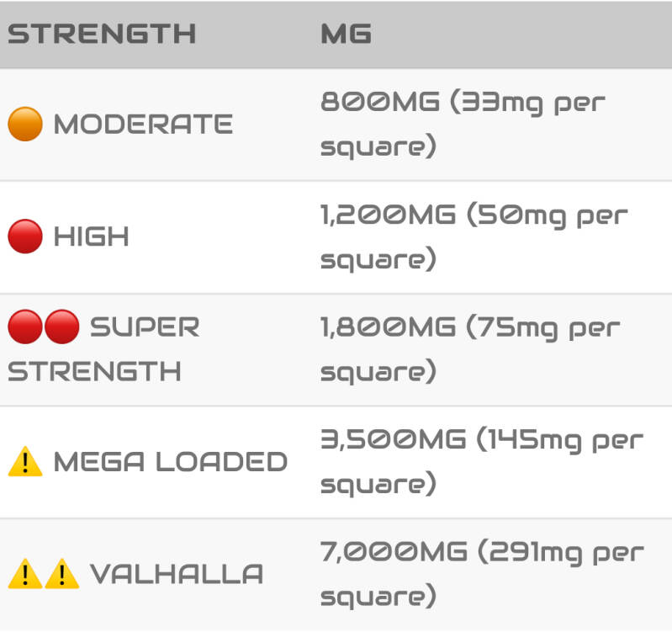Click the MG column header
Image resolution: width=672 pixels, height=632 pixels.
347,35
